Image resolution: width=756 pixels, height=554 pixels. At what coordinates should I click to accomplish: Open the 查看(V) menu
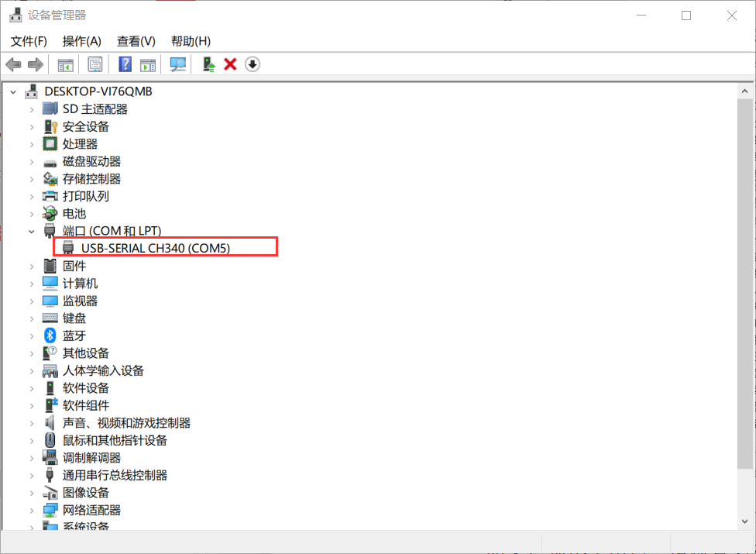136,41
